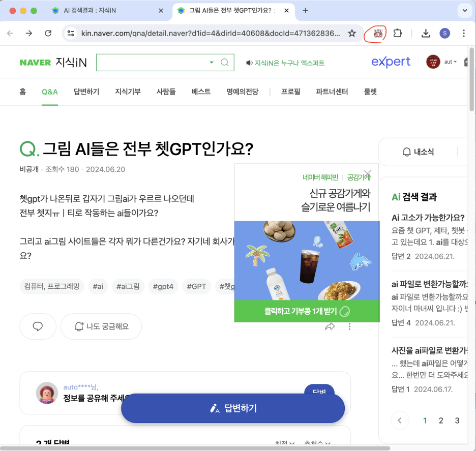This screenshot has width=476, height=451.
Task: Open '지식iN은 누구나 엑스퍼트' notice link
Action: tap(289, 63)
